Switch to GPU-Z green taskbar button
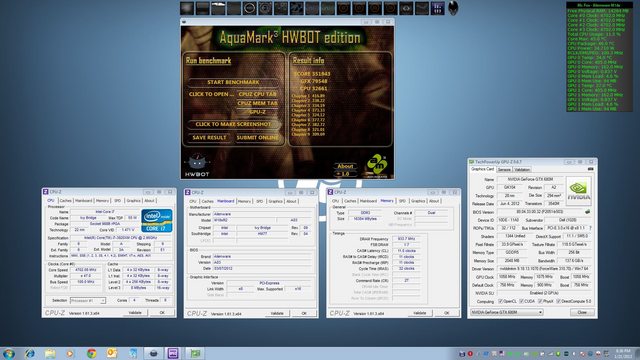The image size is (640, 360). point(195,353)
